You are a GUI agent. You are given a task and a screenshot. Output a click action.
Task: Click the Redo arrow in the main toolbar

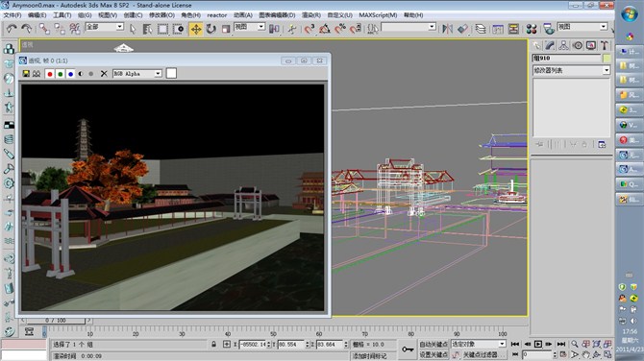click(x=27, y=29)
